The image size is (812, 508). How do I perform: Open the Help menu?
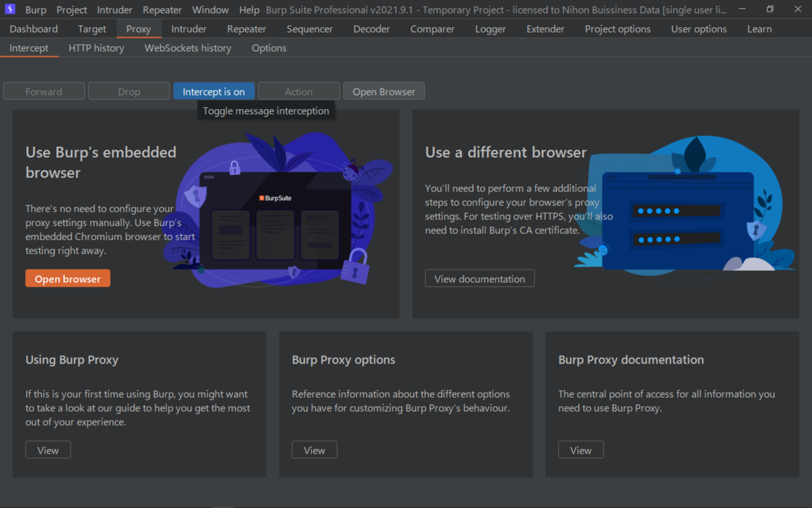(x=249, y=10)
